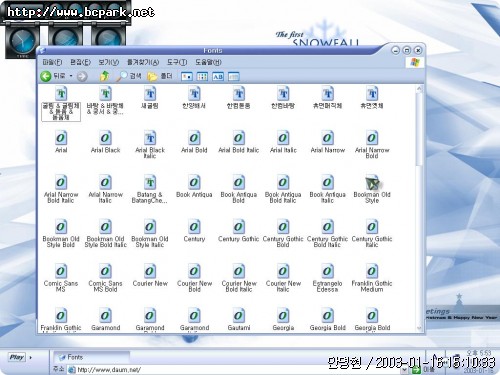Click the system tray clock
500x375 pixels.
[479, 352]
